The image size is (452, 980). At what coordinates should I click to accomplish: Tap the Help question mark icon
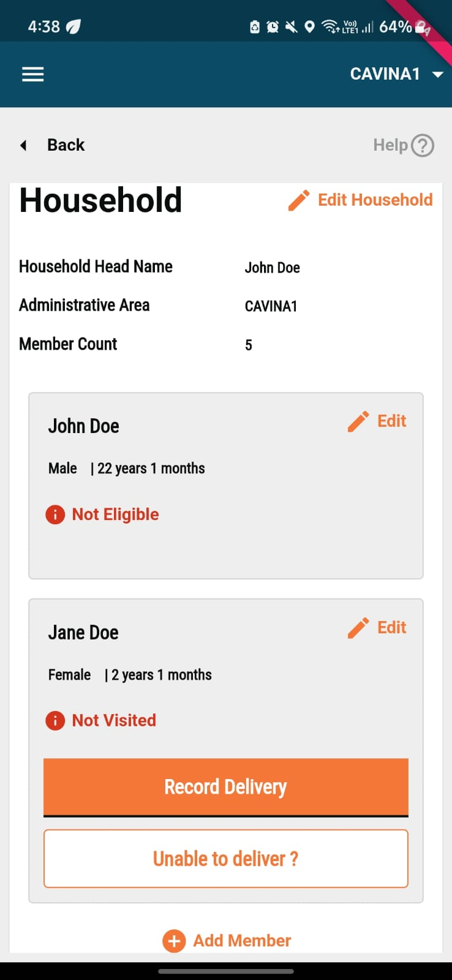tap(423, 146)
